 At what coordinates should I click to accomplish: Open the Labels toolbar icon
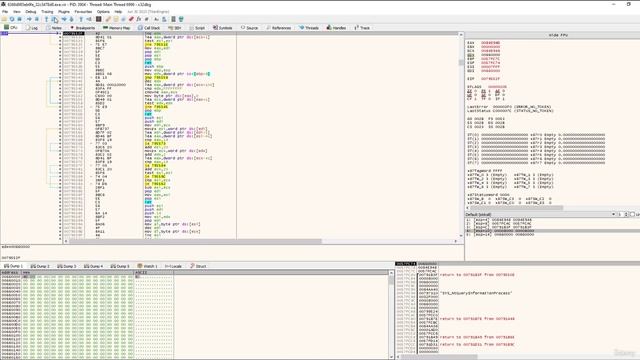point(123,19)
